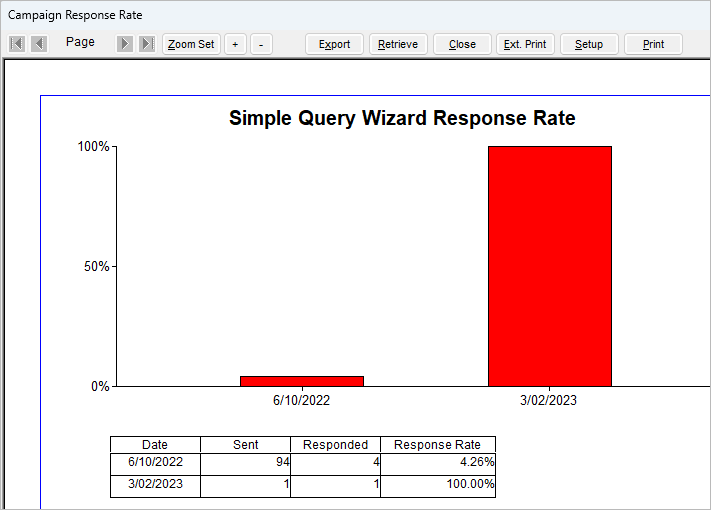Click the 6/10/2022 axis label

pos(302,400)
